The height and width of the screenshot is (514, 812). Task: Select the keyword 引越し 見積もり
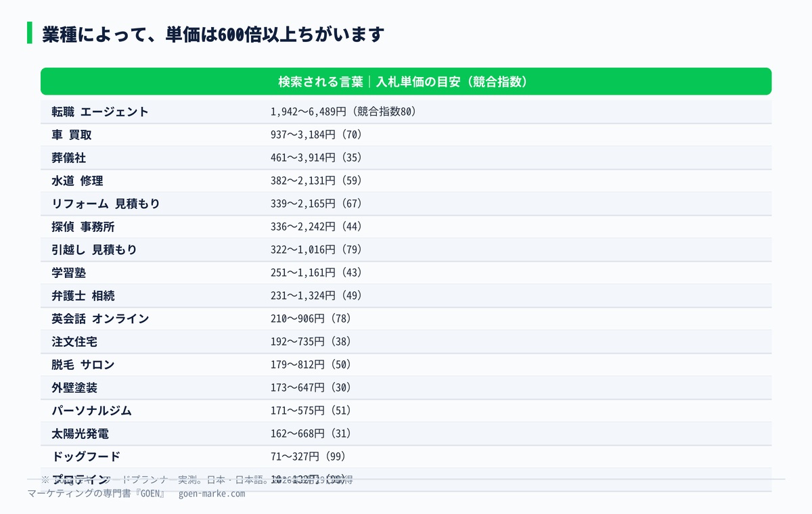tap(94, 250)
